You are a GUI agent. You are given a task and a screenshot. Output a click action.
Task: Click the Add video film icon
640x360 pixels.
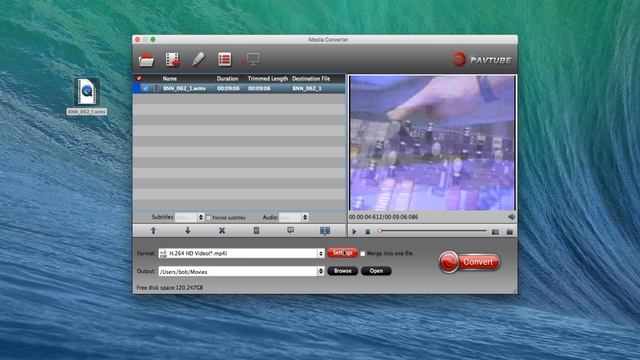click(173, 60)
